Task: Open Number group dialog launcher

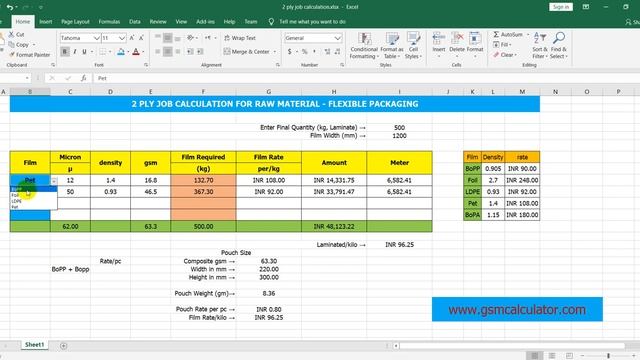Action: point(342,65)
